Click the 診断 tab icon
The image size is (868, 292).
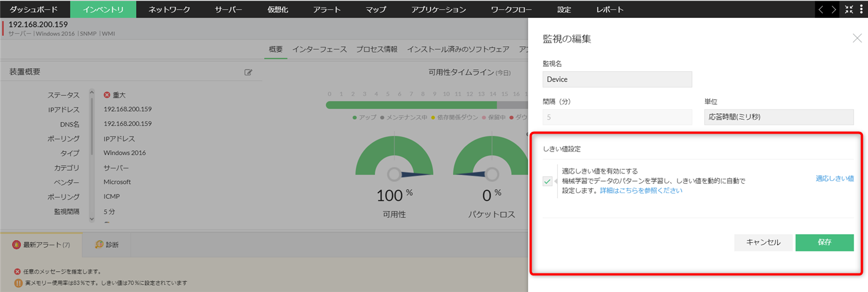pos(99,245)
